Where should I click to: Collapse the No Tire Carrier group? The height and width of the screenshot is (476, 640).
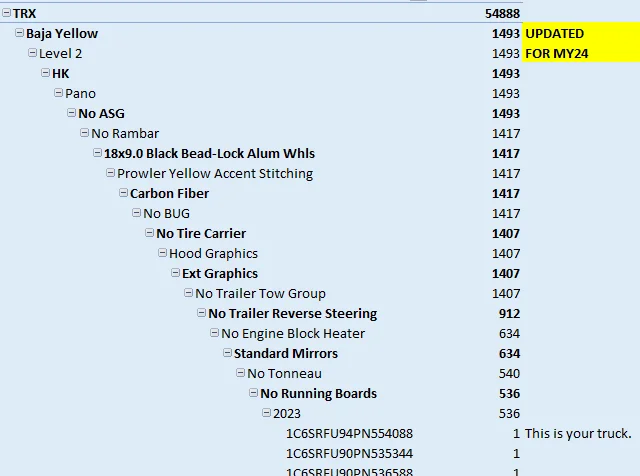point(149,233)
